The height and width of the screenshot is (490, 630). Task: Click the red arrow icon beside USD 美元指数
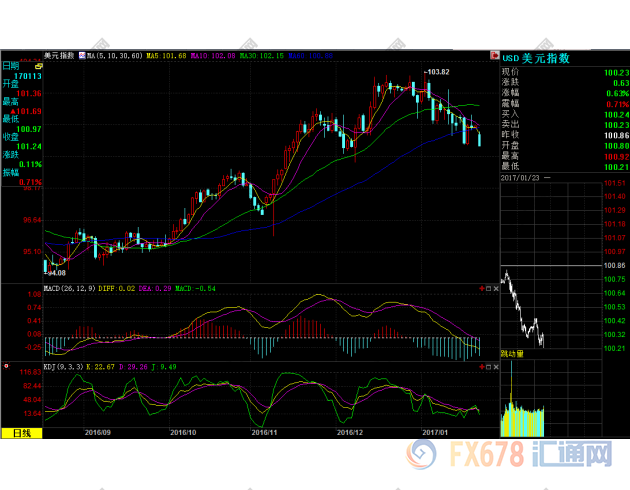pos(493,57)
